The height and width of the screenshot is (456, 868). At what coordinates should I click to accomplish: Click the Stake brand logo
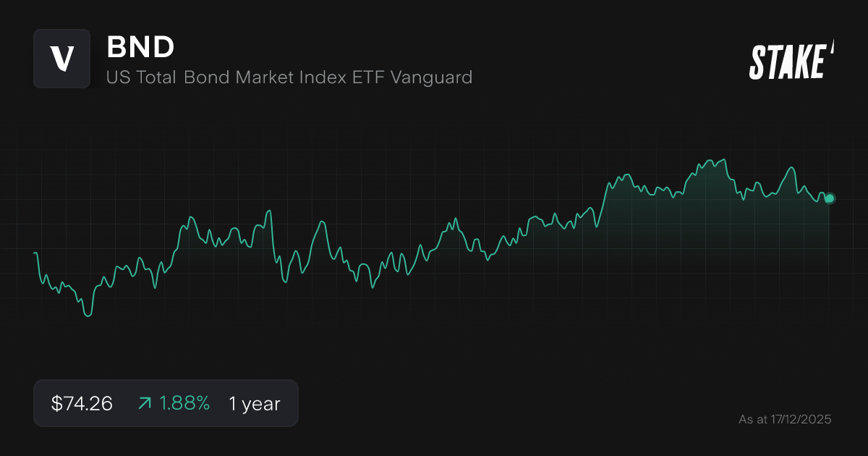(787, 62)
